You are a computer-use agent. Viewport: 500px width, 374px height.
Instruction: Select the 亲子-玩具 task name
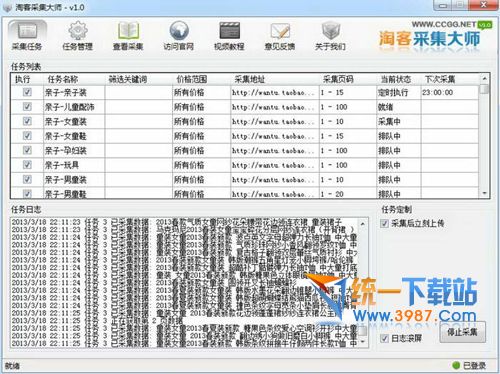pos(62,165)
